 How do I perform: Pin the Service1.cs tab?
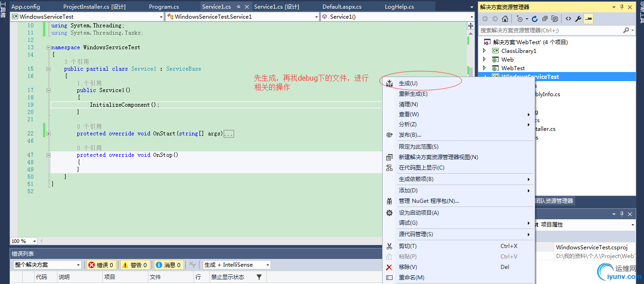238,7
